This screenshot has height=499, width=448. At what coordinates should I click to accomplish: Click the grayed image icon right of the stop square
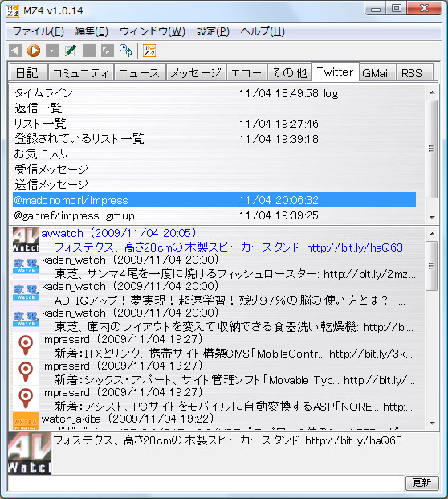[x=108, y=51]
